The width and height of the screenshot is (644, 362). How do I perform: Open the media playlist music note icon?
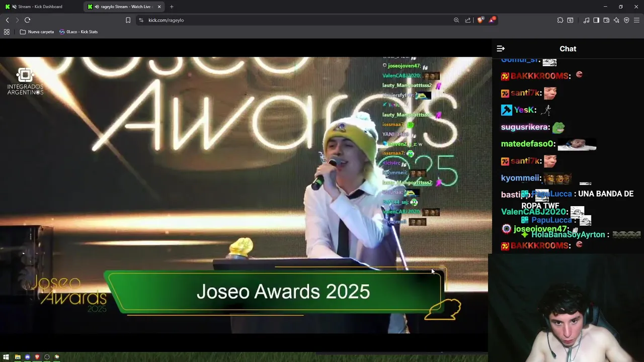(x=586, y=20)
